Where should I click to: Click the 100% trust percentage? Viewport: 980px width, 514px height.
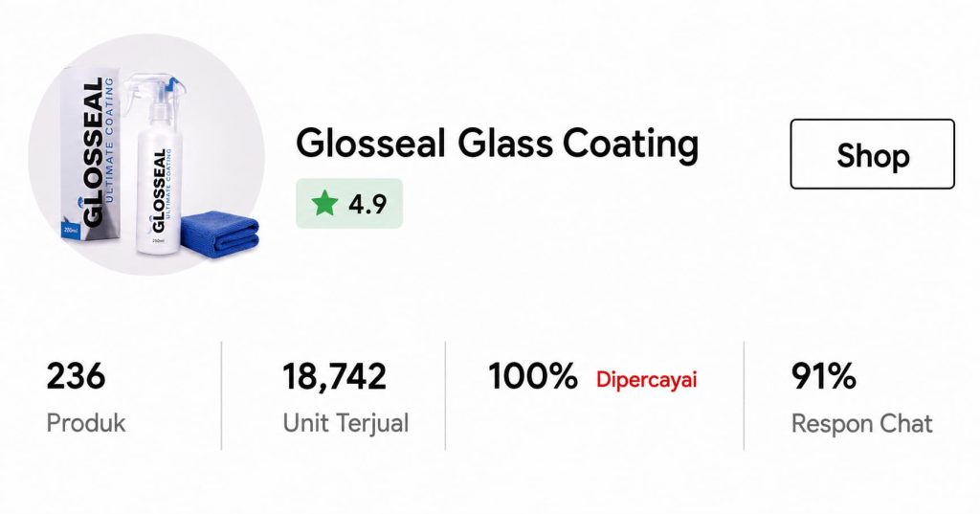coord(532,376)
